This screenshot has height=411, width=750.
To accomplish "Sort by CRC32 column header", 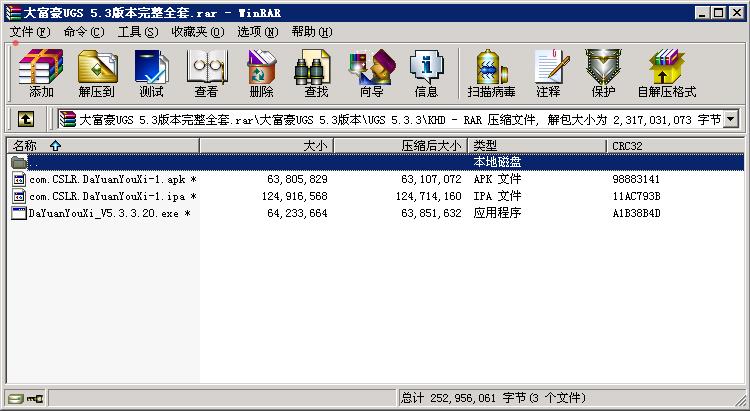I will [x=675, y=146].
